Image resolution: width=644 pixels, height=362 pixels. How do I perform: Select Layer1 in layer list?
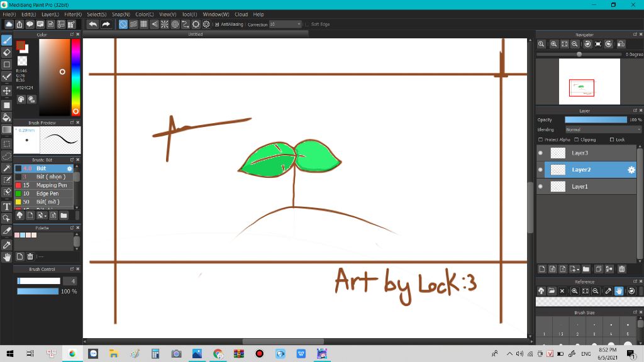click(x=587, y=186)
